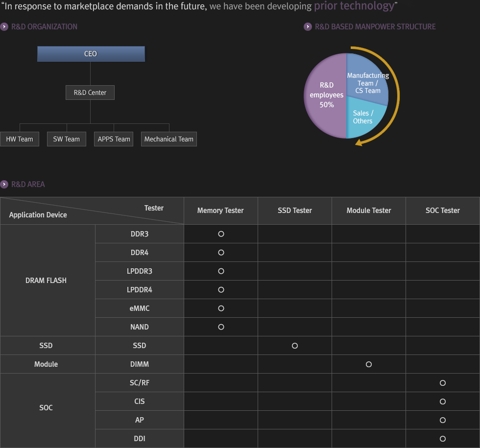Open the HW Team box

click(20, 139)
